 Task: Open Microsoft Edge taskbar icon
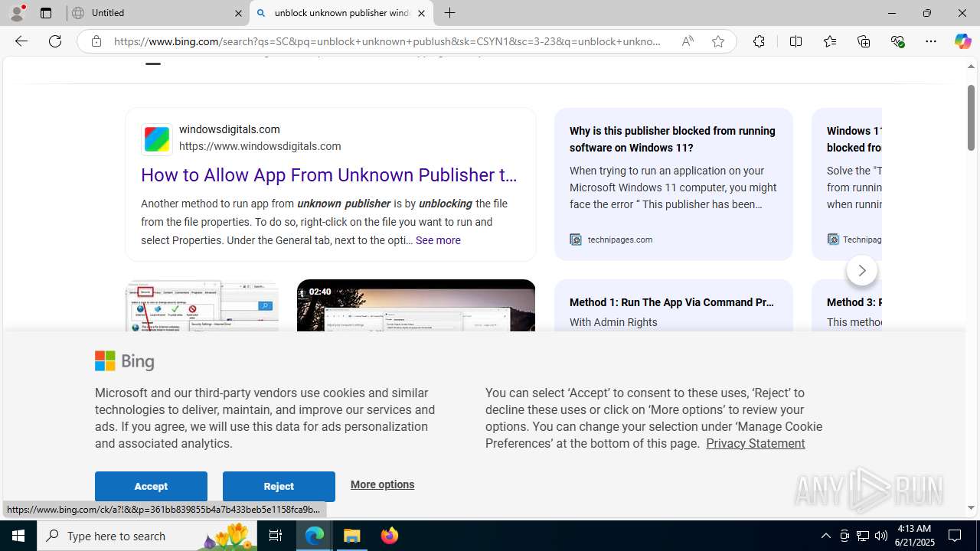(x=315, y=536)
